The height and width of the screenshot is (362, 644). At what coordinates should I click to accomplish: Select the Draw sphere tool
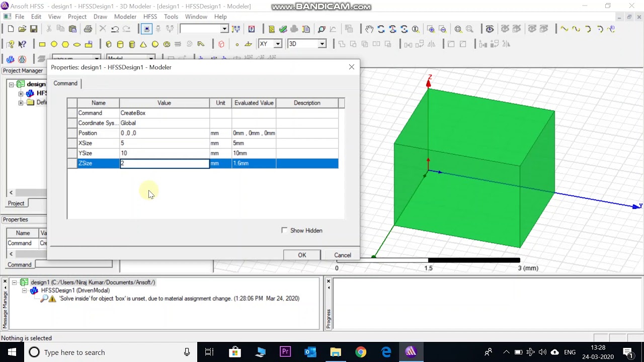(155, 44)
